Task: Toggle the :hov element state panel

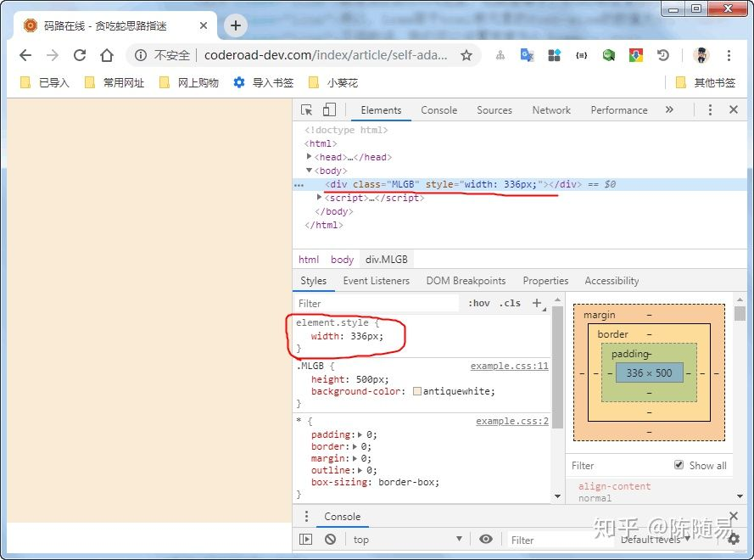Action: [x=479, y=303]
